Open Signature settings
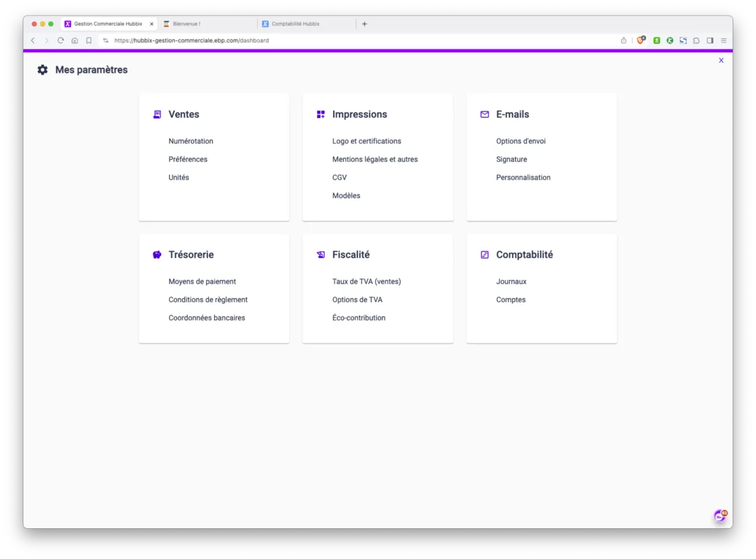Image resolution: width=756 pixels, height=559 pixels. (512, 159)
